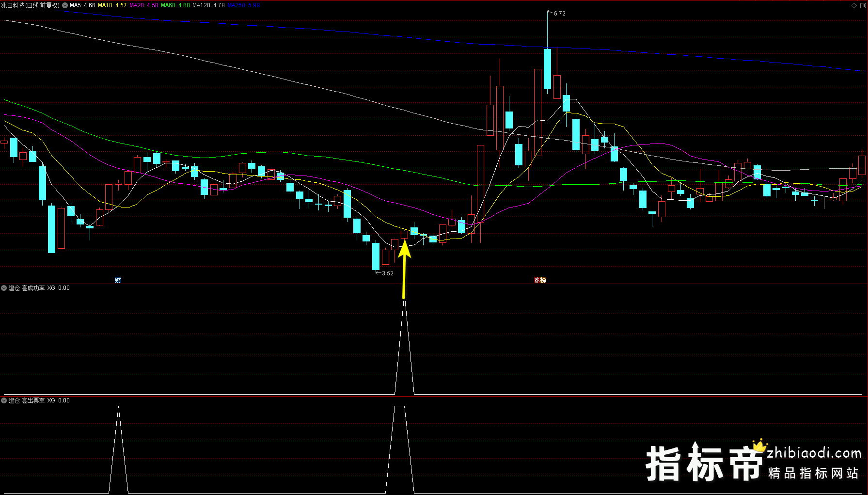Image resolution: width=868 pixels, height=495 pixels.
Task: Expand the 建仓 高出票率 indicator menu arrow
Action: point(4,400)
